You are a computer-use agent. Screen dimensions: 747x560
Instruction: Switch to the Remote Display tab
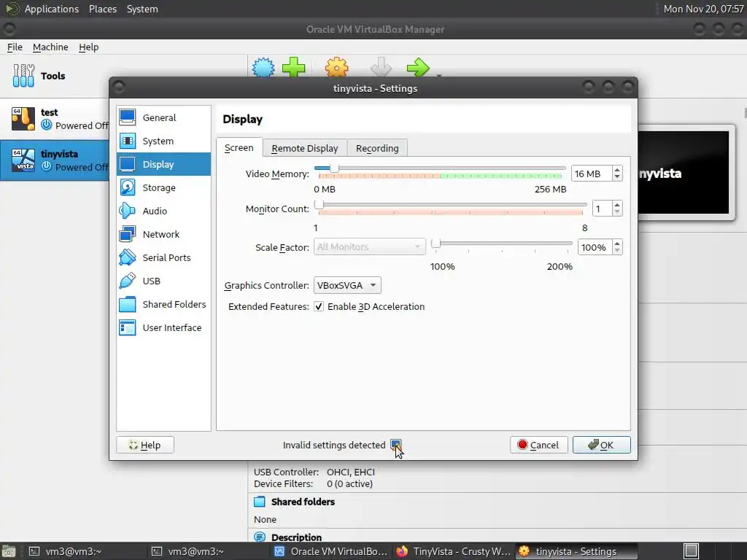coord(305,149)
